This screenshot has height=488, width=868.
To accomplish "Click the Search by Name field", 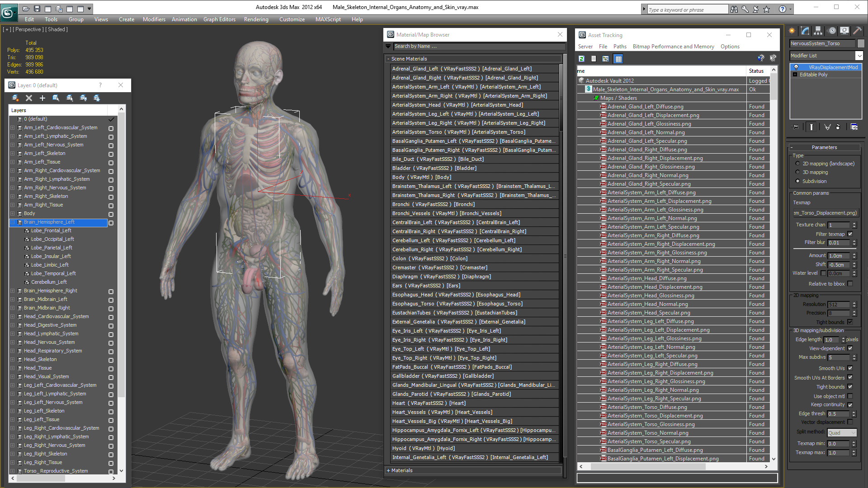I will [479, 46].
